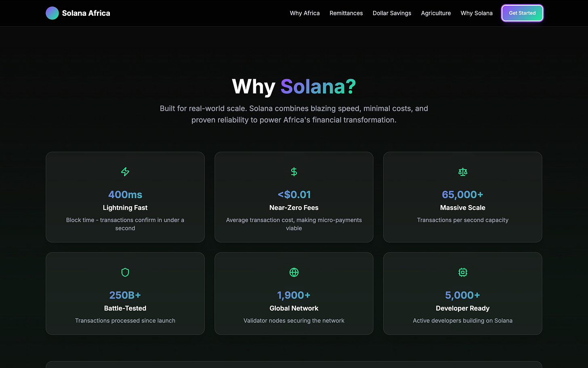588x368 pixels.
Task: Click the <$0.01 fee value
Action: pyautogui.click(x=294, y=195)
